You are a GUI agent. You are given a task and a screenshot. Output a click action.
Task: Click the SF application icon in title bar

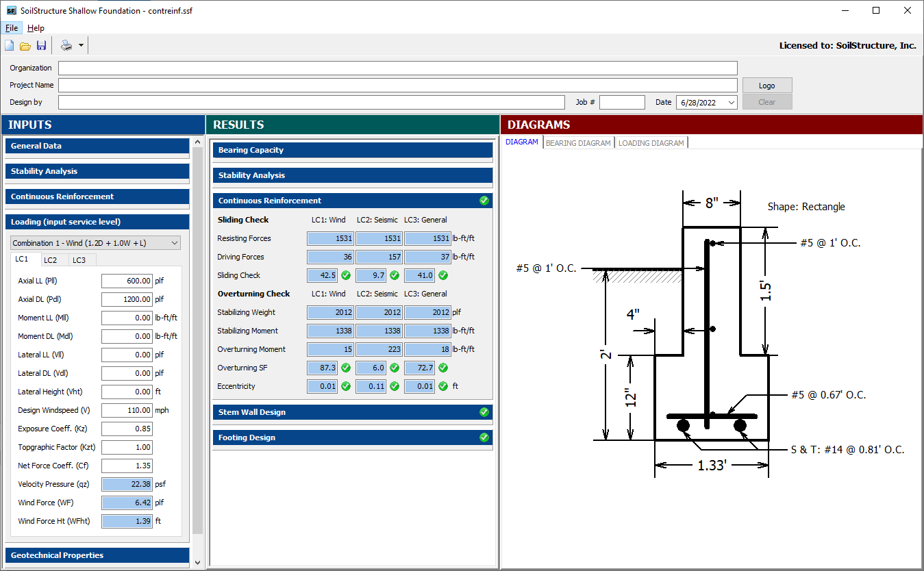coord(10,10)
